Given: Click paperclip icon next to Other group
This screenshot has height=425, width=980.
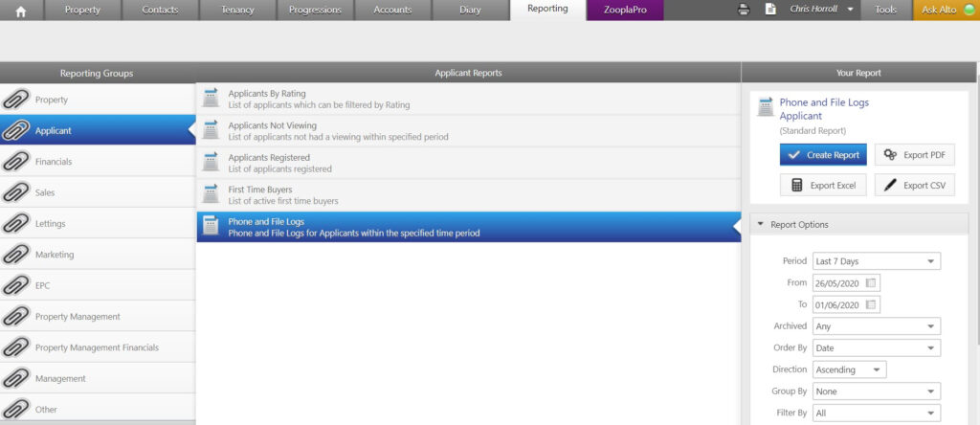Looking at the screenshot, I should tap(16, 409).
